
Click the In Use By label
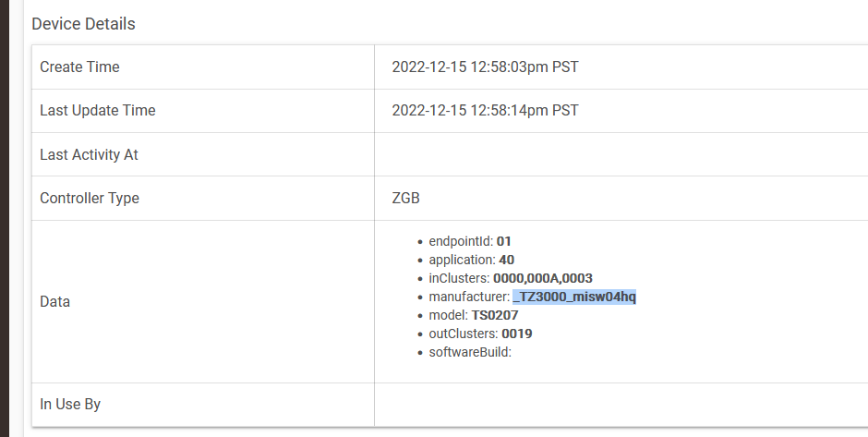[70, 405]
